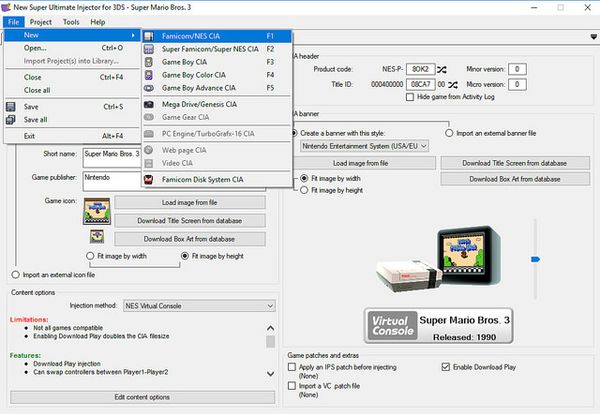
Task: Select icon Fit image by height
Action: 185,256
